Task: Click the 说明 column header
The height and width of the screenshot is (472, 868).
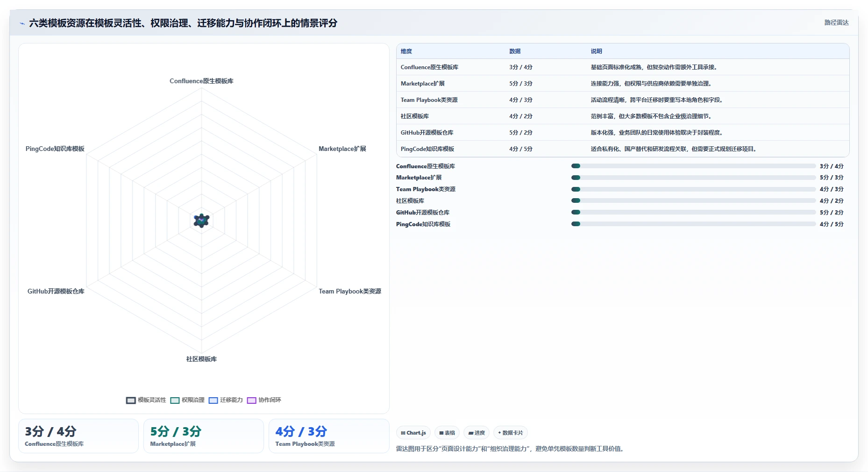Action: (x=596, y=51)
